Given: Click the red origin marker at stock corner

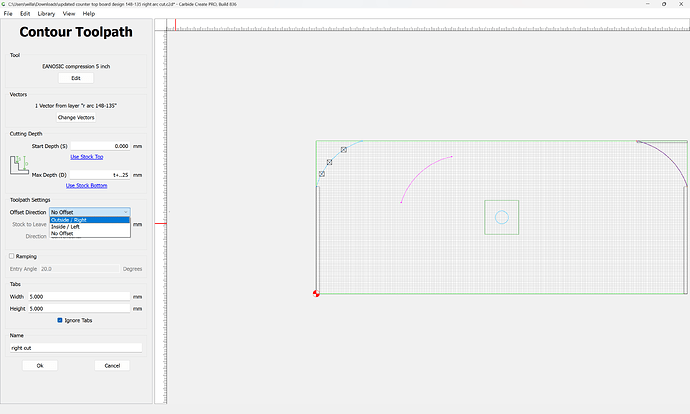Looking at the screenshot, I should coord(317,293).
